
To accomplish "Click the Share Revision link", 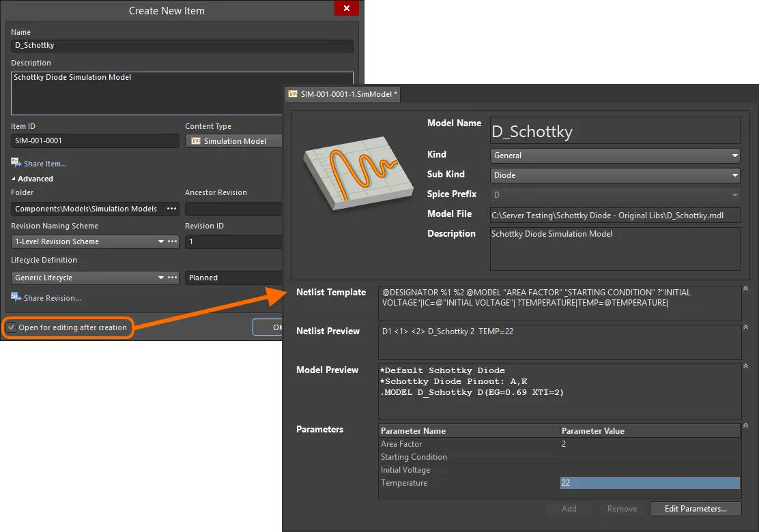I will [53, 298].
